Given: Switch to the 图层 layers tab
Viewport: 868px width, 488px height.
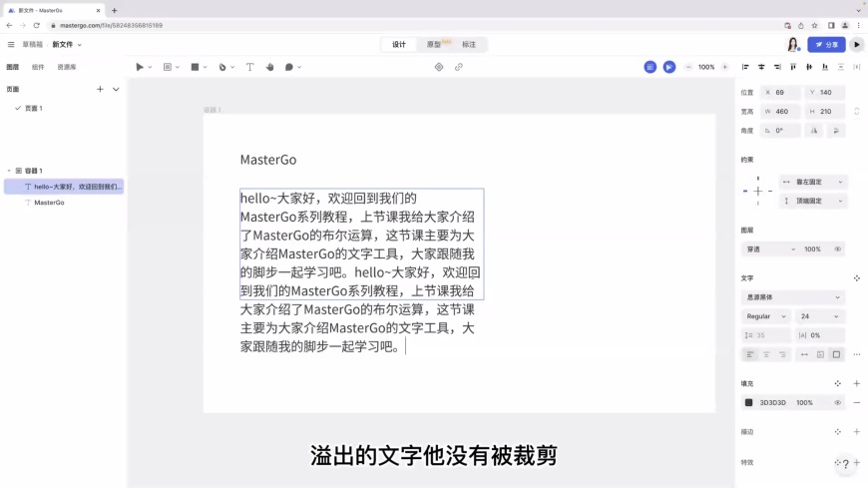Looking at the screenshot, I should pos(13,67).
